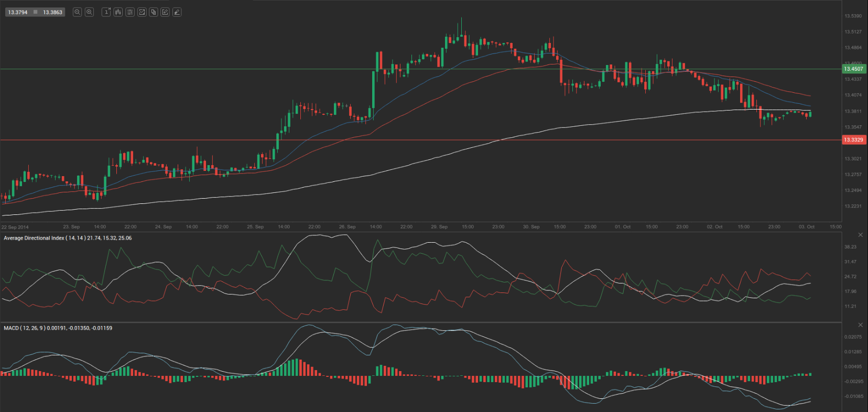Select the edit drawing pencil icon
The width and height of the screenshot is (868, 412).
pos(165,12)
